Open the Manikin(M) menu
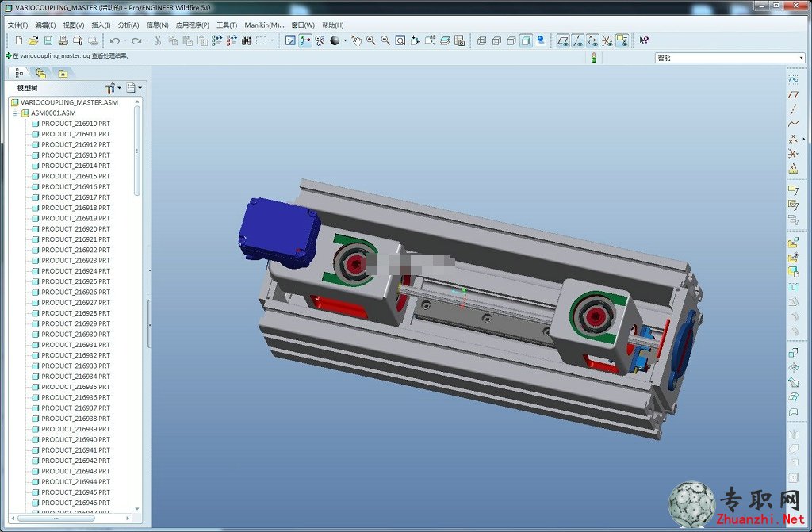812x532 pixels. [x=264, y=25]
